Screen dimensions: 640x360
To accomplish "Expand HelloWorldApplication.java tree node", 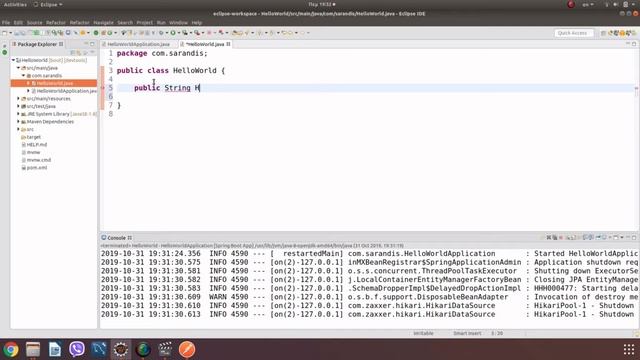I will click(28, 91).
